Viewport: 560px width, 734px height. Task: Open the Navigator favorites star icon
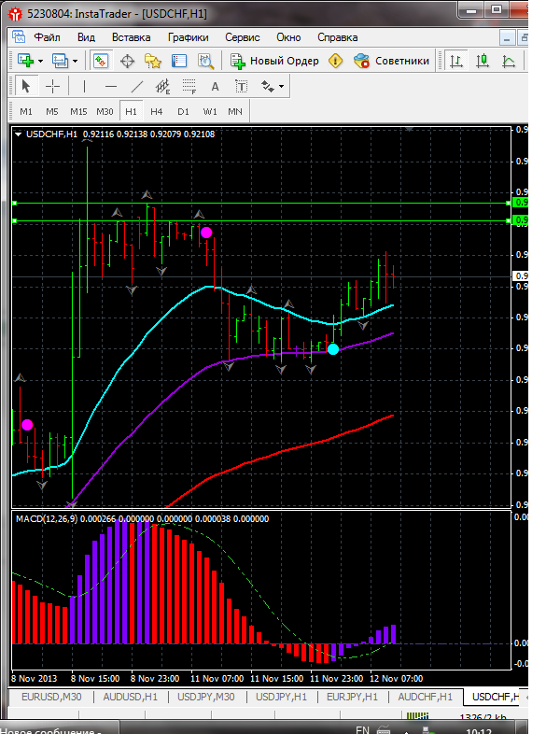[x=153, y=61]
